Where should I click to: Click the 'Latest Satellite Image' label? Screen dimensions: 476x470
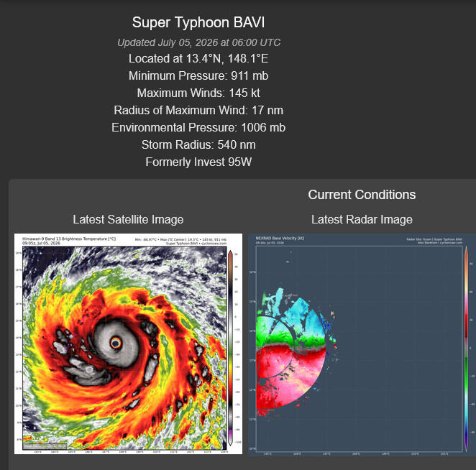coord(128,219)
